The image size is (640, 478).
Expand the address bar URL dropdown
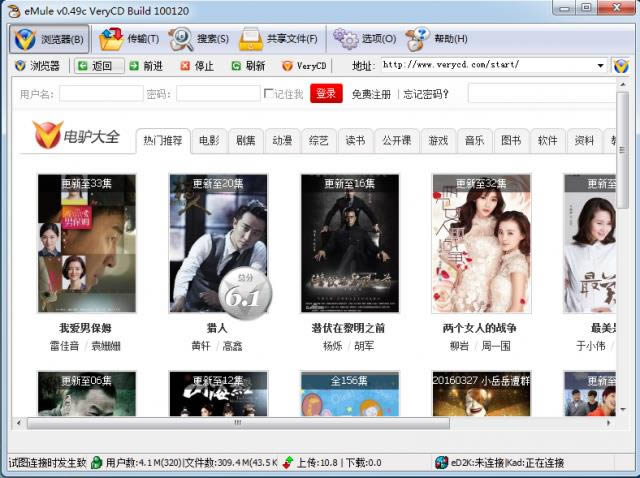click(600, 65)
